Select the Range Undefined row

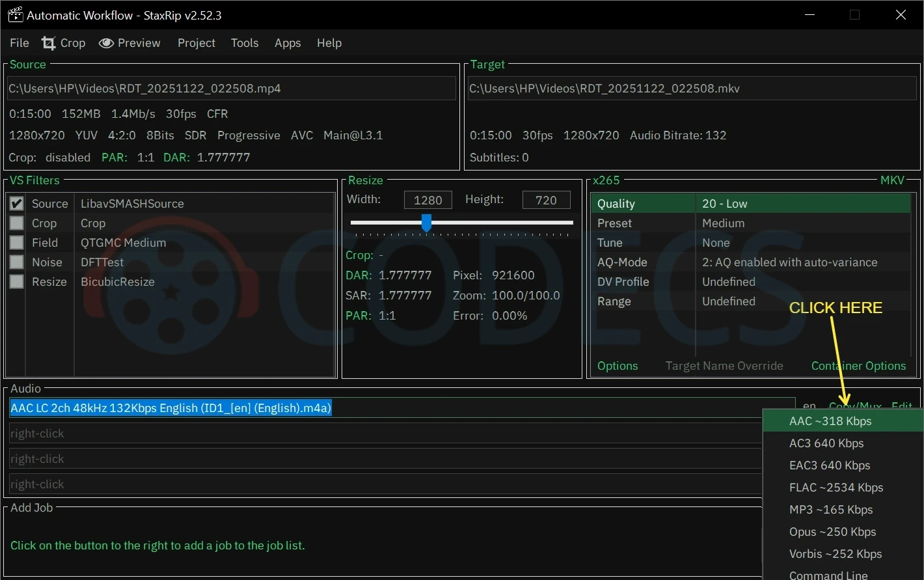click(x=750, y=301)
